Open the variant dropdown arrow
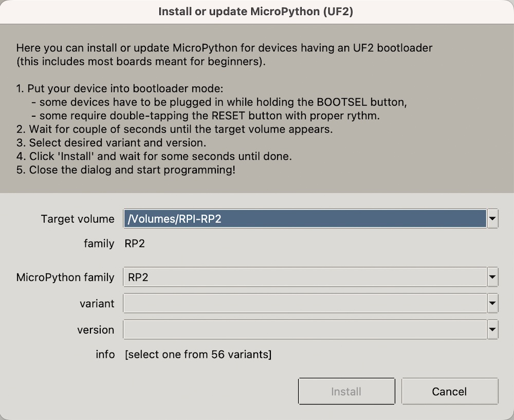 492,304
